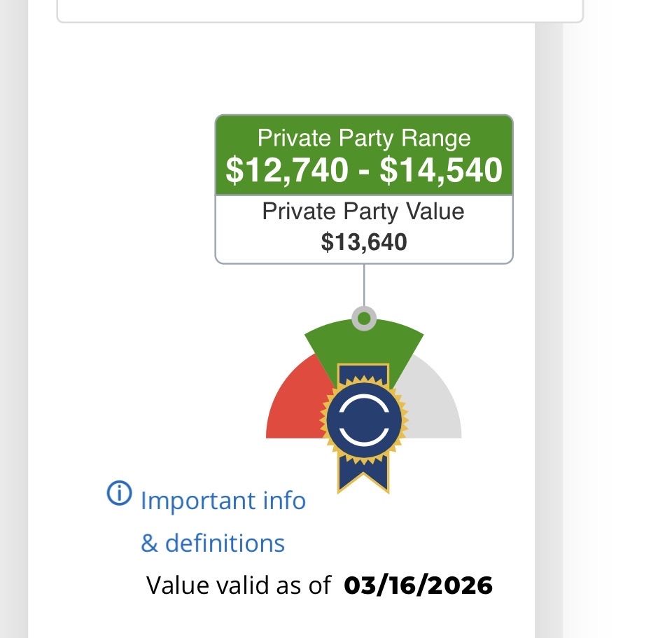This screenshot has height=638, width=672.
Task: Click the 03/16/2026 date
Action: pos(419,585)
